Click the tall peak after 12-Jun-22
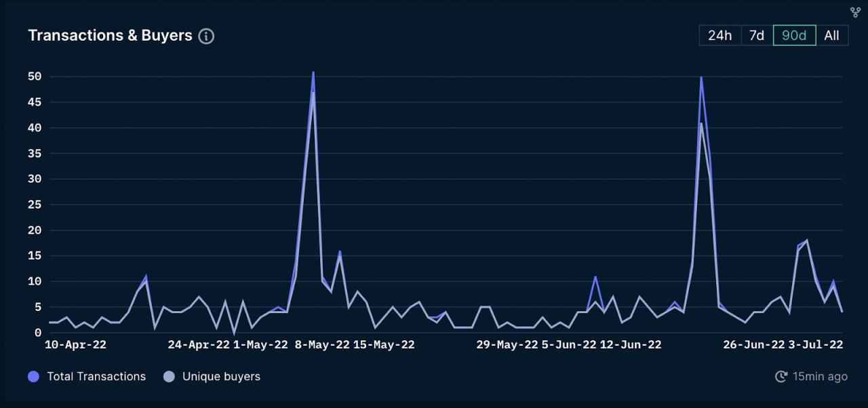 [701, 78]
